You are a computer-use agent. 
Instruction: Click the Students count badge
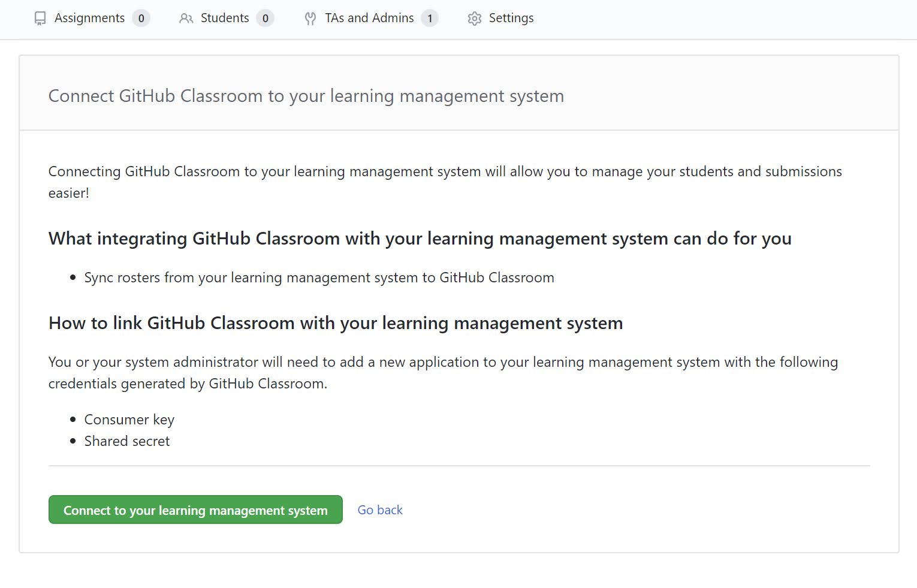pyautogui.click(x=265, y=19)
